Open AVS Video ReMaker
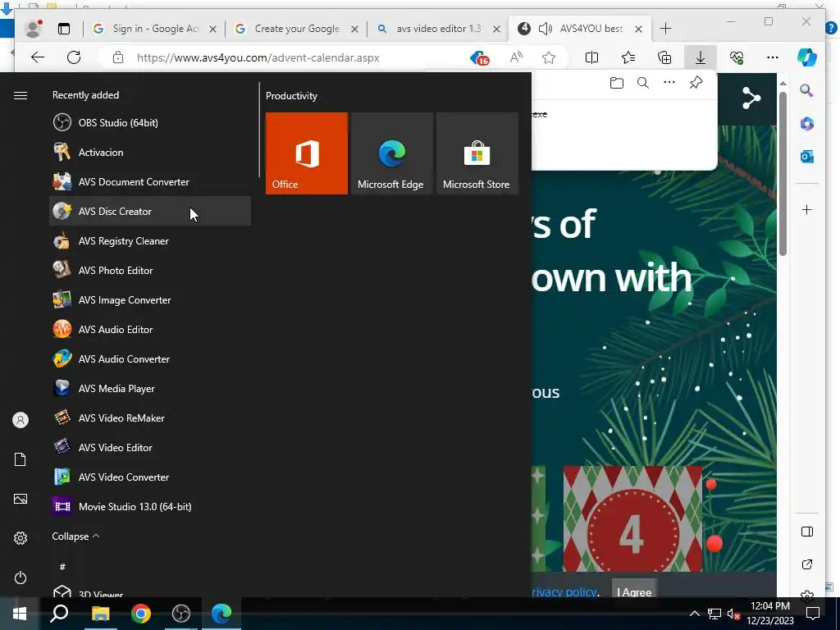Image resolution: width=840 pixels, height=630 pixels. tap(150, 418)
